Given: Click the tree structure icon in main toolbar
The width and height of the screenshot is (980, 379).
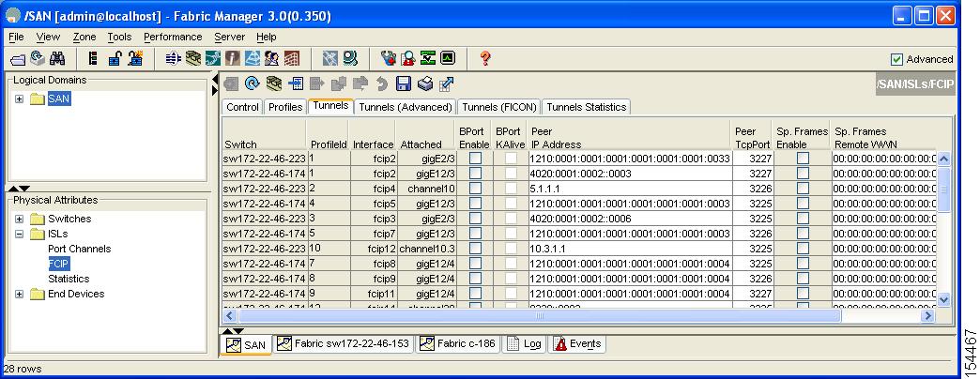Looking at the screenshot, I should pos(93,59).
